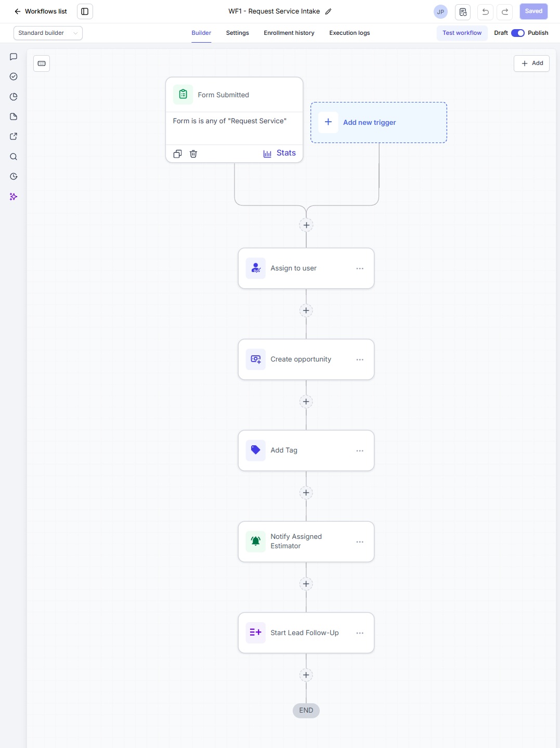Viewport: 560px width, 748px height.
Task: Open the version notes icon
Action: click(463, 12)
